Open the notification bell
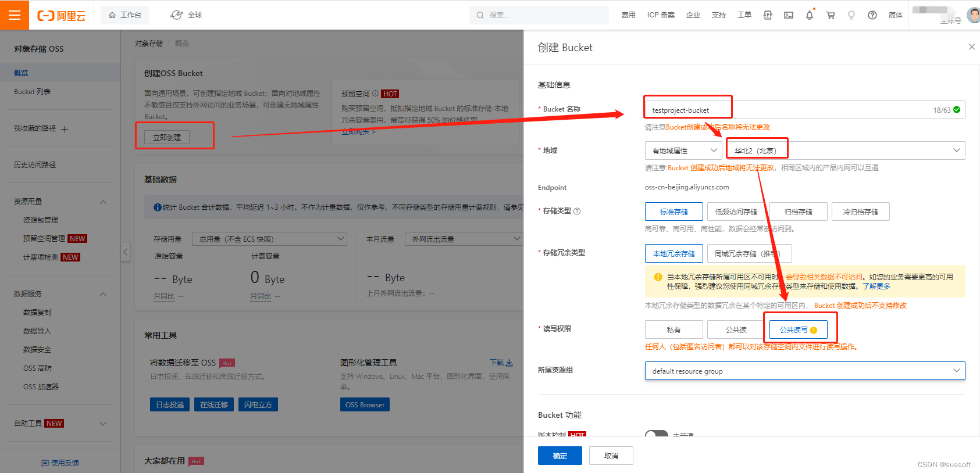The image size is (980, 473). click(x=810, y=15)
